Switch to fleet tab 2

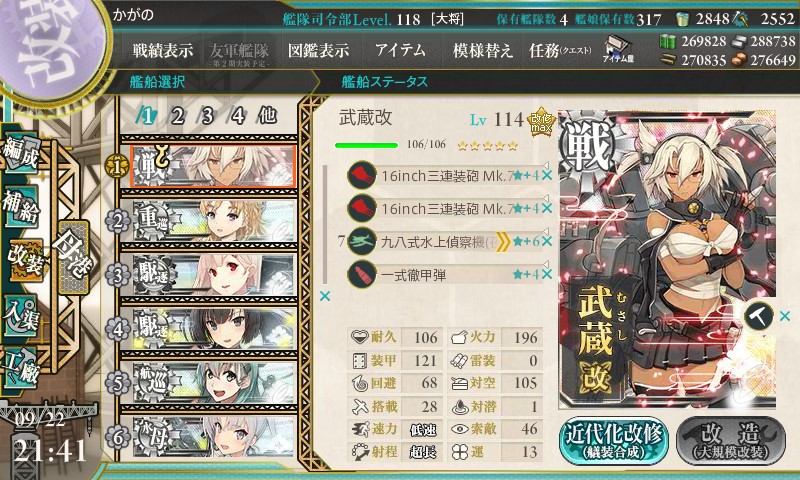178,116
